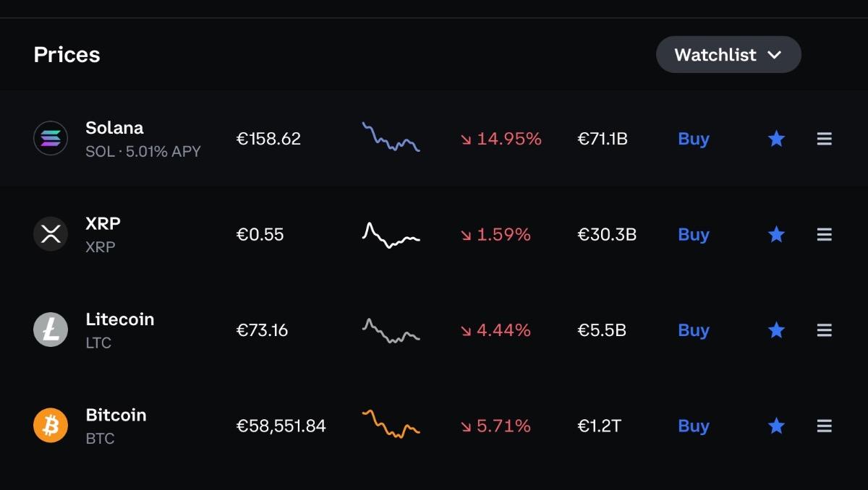Click the XRP coin logo icon
This screenshot has width=868, height=490.
51,234
